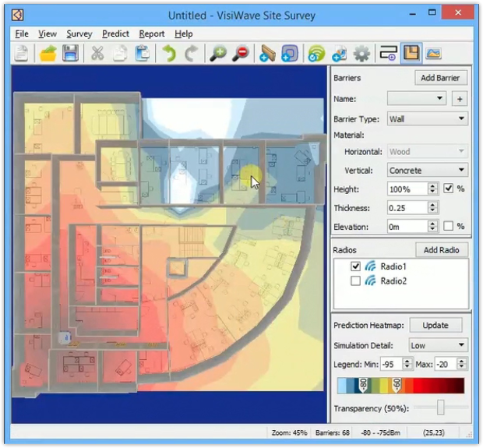Screen dimensions: 483x448
Task: Click the Height field showing 100%
Action: tap(407, 189)
